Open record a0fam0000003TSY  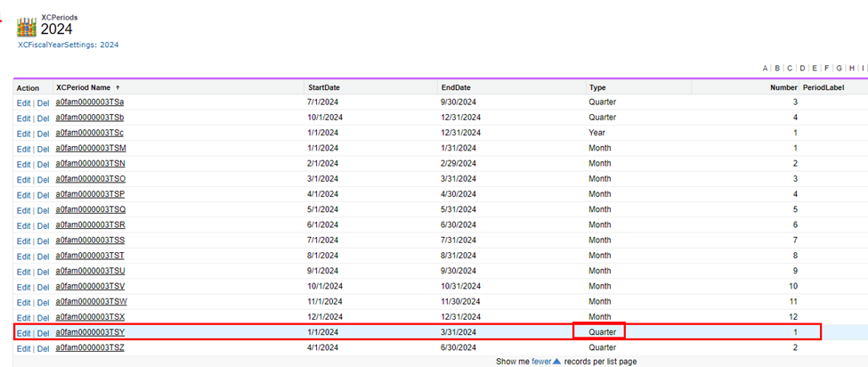pyautogui.click(x=91, y=332)
